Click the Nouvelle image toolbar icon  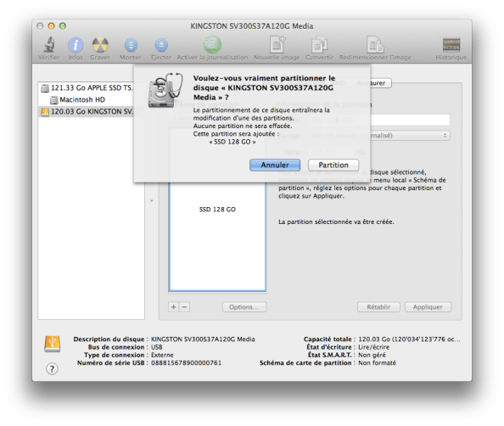click(x=277, y=44)
